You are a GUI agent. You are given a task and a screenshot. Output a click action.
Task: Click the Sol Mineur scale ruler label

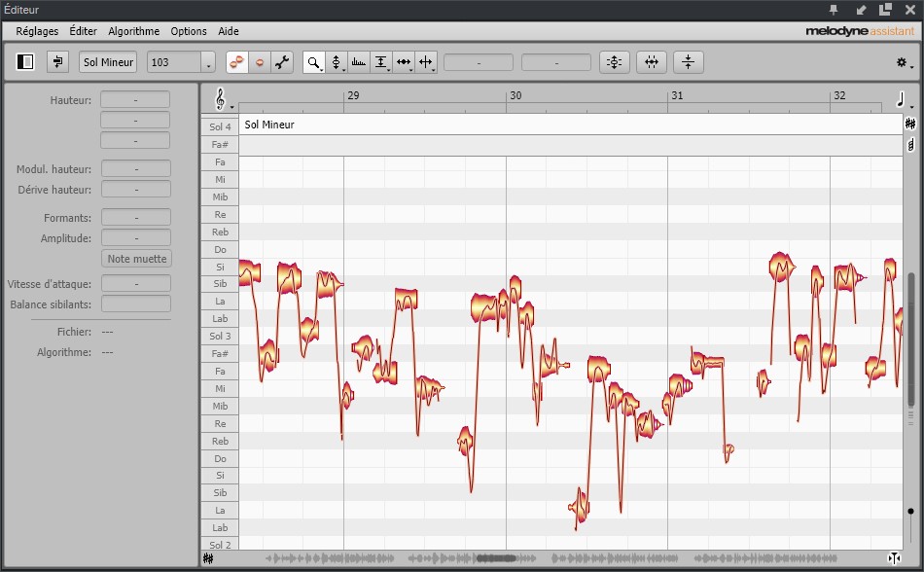[x=269, y=125]
